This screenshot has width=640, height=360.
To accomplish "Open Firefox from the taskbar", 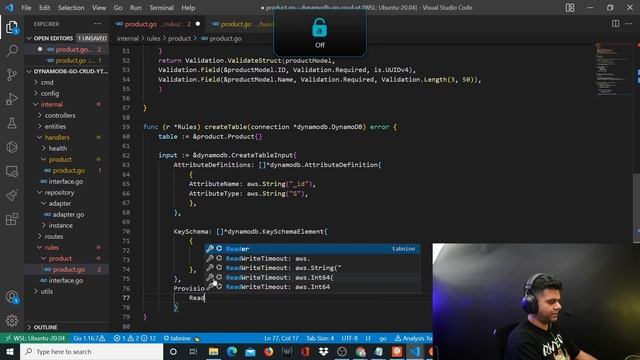I will point(269,351).
